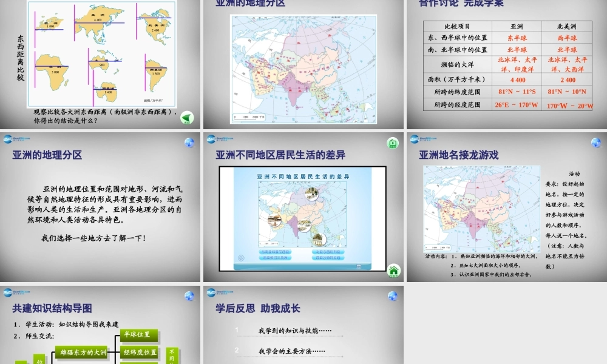
Task: Click globe icon on 亚洲的地理分区 text slide
Action: [x=189, y=143]
